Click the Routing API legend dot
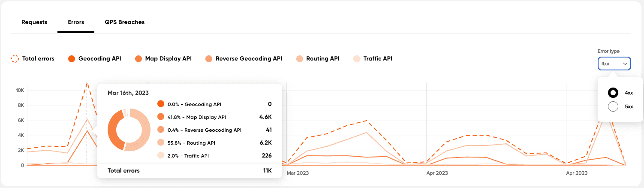The height and width of the screenshot is (188, 644). [299, 59]
